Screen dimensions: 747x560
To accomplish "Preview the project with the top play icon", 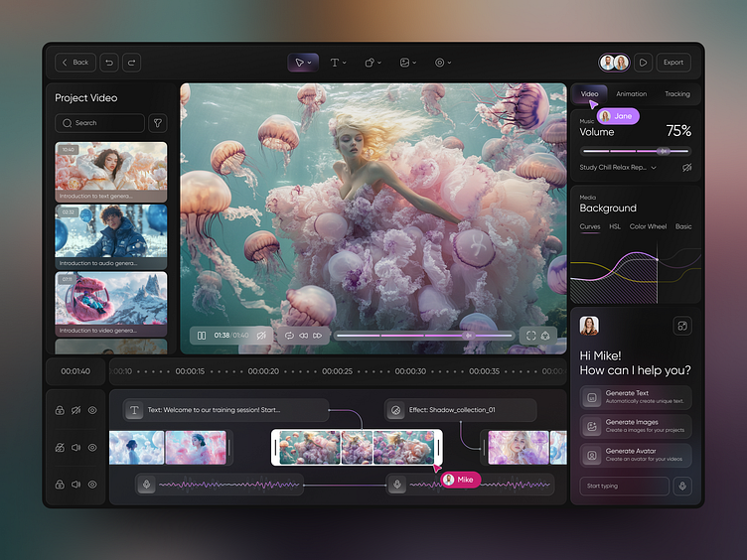I will (x=644, y=63).
